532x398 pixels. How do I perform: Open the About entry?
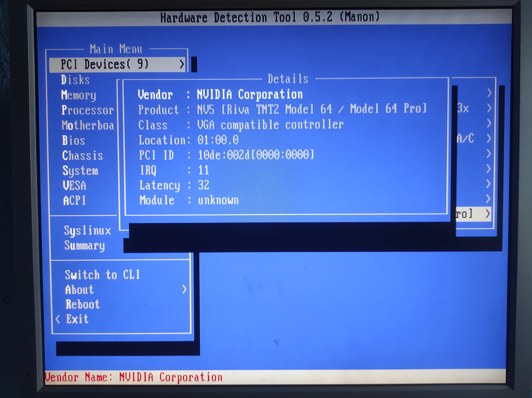80,290
